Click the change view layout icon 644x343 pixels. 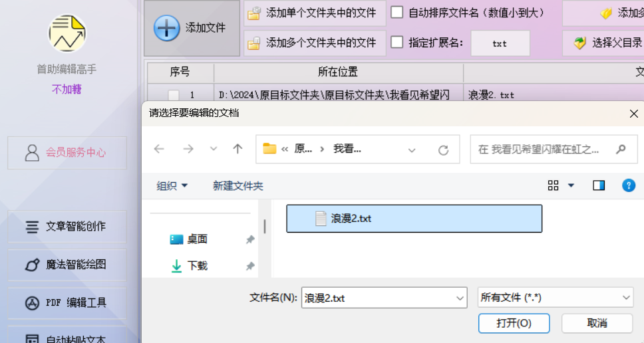554,185
